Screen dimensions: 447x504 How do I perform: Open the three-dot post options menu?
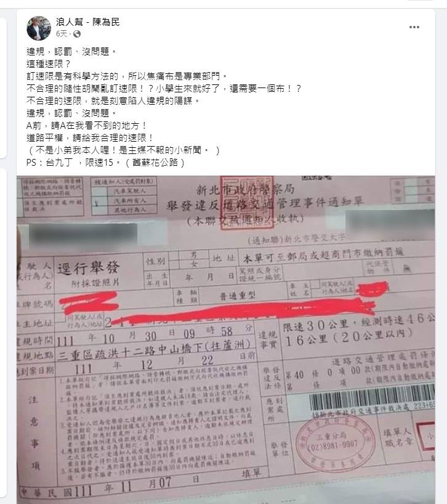(x=414, y=27)
